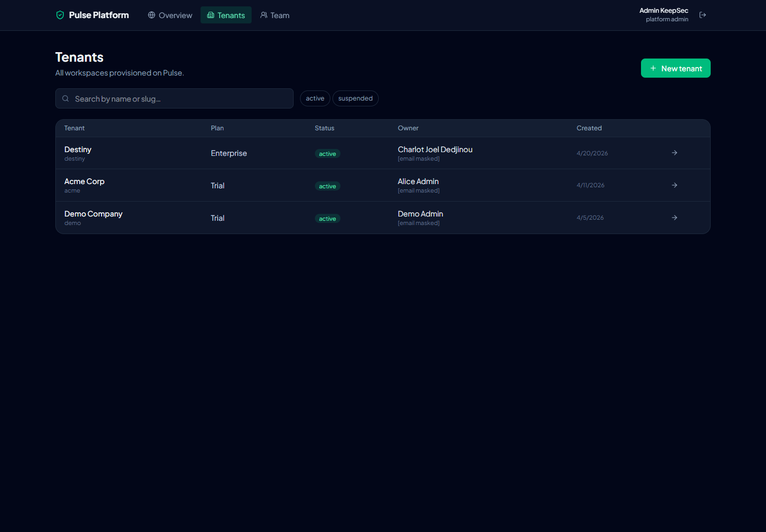Click the masked email under Charlot Joel Dedjinou
Screen dimensions: 766x532
tap(419, 159)
